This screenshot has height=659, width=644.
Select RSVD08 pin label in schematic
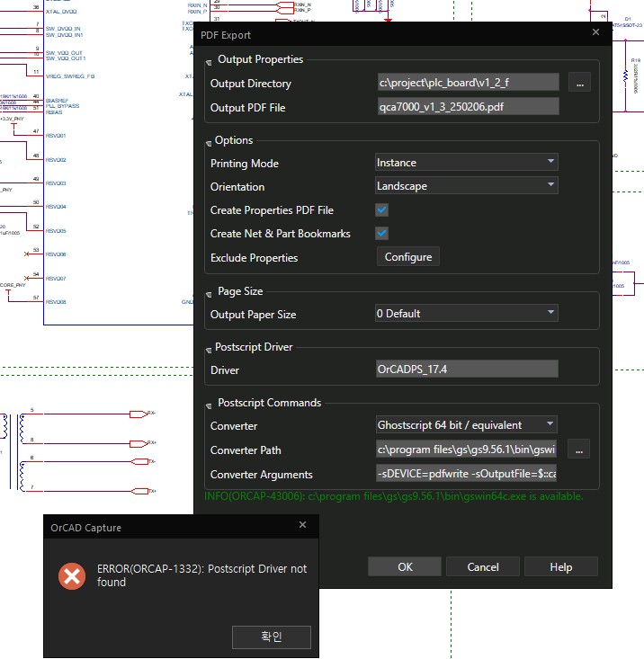pos(56,302)
